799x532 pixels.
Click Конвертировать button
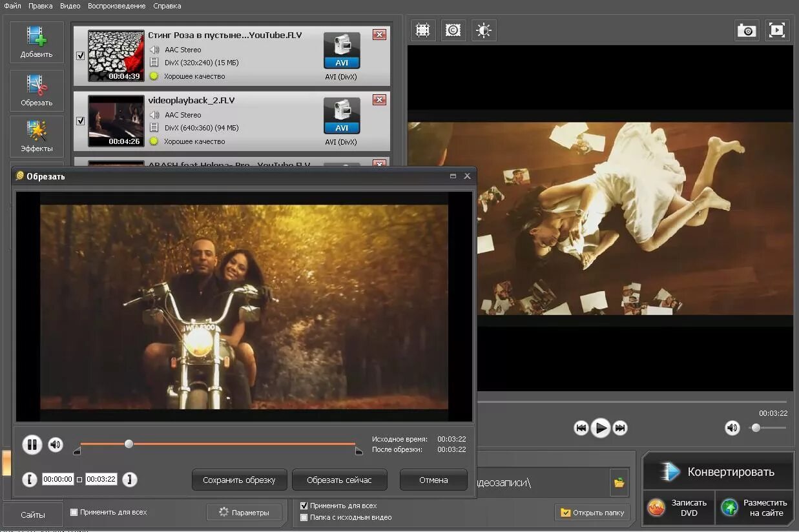point(718,471)
